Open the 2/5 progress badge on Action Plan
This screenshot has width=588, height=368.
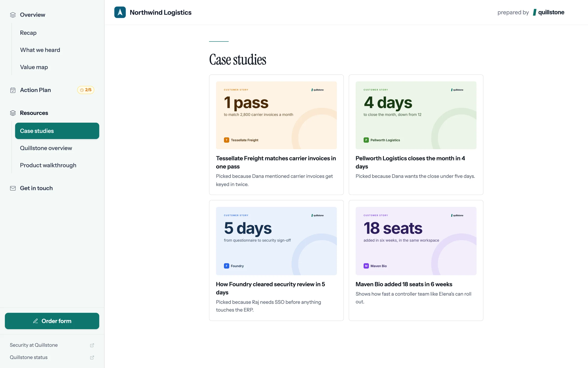[86, 90]
